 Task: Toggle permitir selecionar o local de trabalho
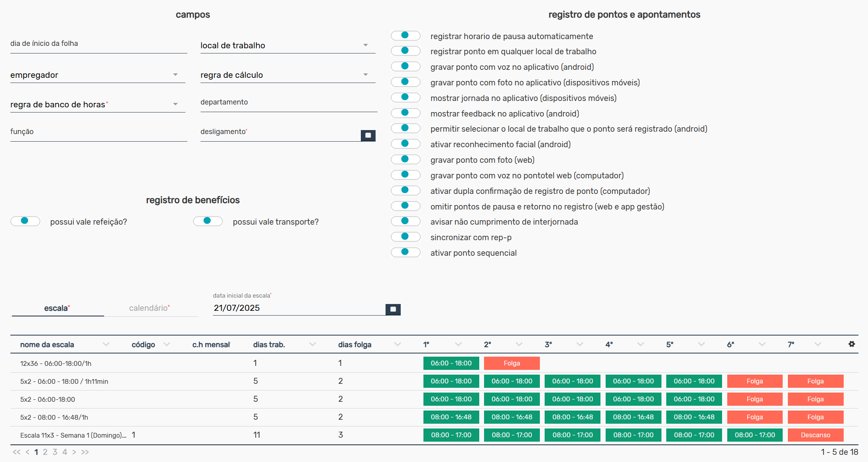coord(405,128)
